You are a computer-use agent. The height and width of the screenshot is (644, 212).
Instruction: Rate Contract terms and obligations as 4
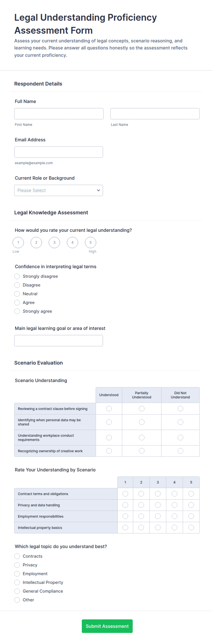click(174, 494)
